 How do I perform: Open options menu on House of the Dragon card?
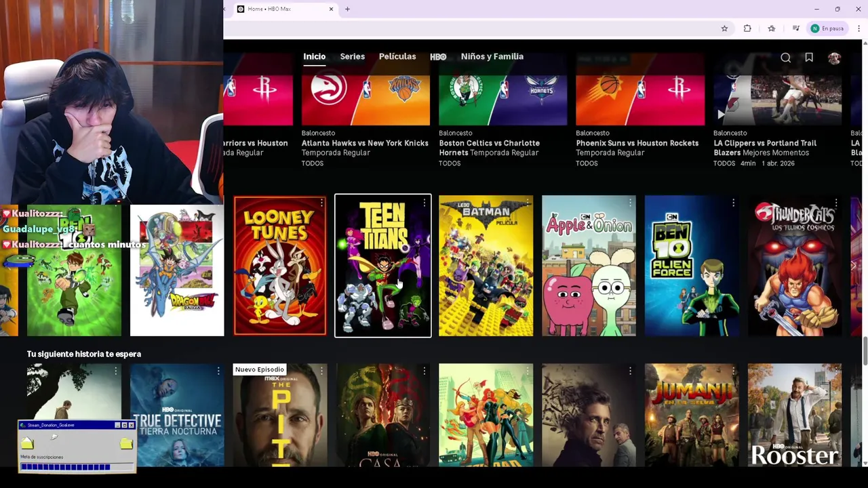click(x=425, y=371)
